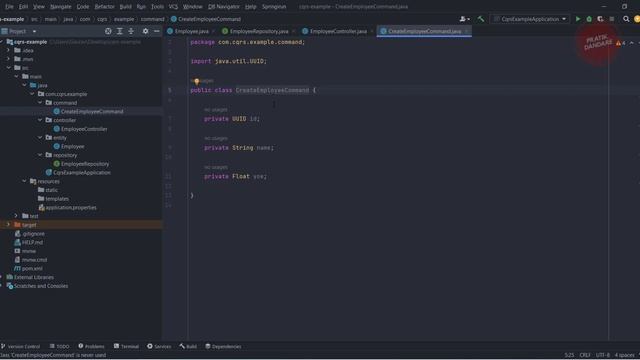Screen dimensions: 640x360
Task: Expand the target folder arrow
Action: (8, 225)
